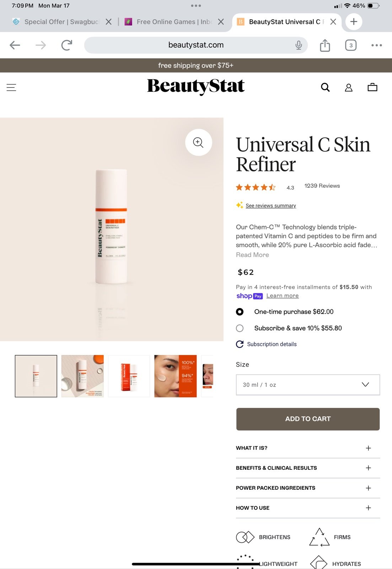Open the 30 ml / 1 oz size dropdown

pos(308,385)
